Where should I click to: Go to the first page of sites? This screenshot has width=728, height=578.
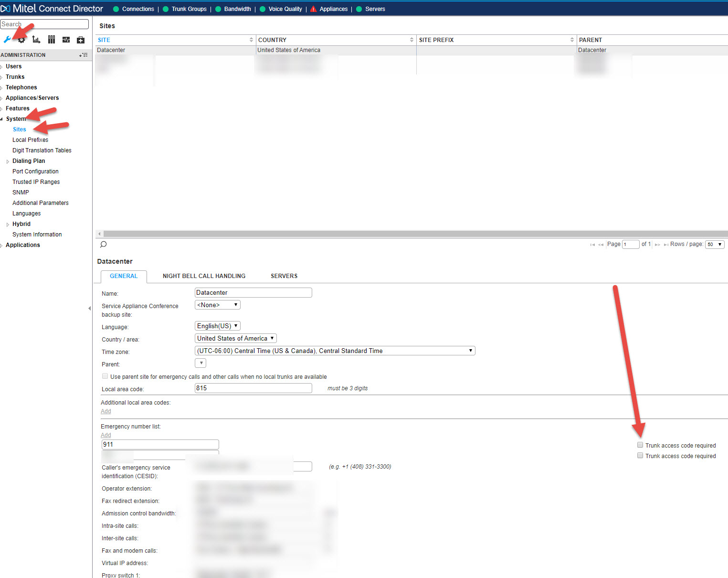pos(592,245)
